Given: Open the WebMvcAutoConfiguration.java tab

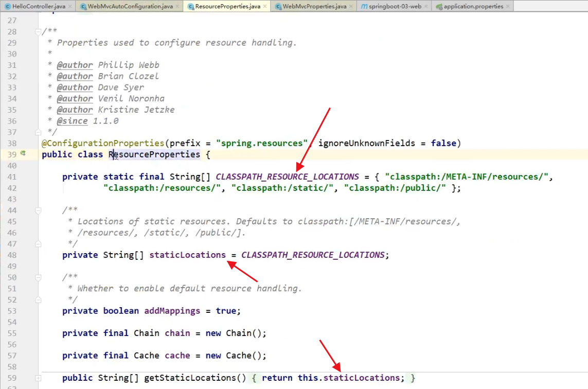Looking at the screenshot, I should 130,6.
